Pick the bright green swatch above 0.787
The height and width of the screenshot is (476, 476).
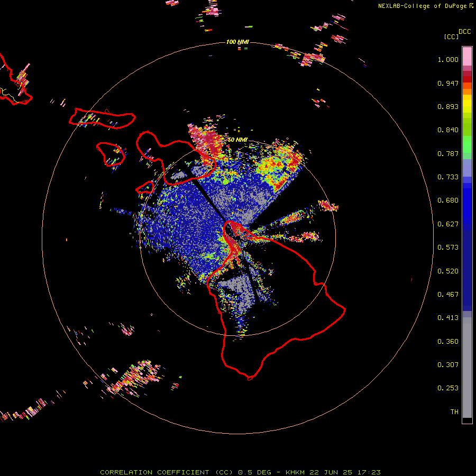click(x=467, y=144)
